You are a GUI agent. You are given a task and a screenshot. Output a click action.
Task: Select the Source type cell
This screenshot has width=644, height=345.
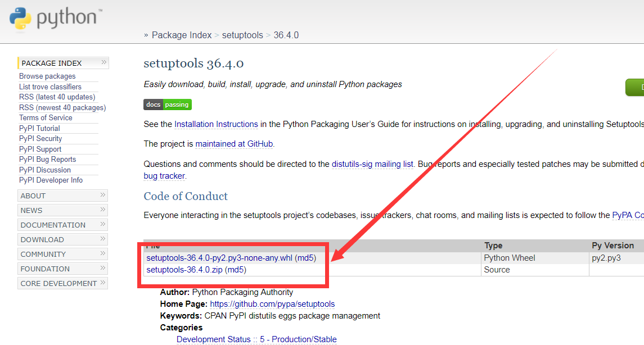click(x=497, y=270)
